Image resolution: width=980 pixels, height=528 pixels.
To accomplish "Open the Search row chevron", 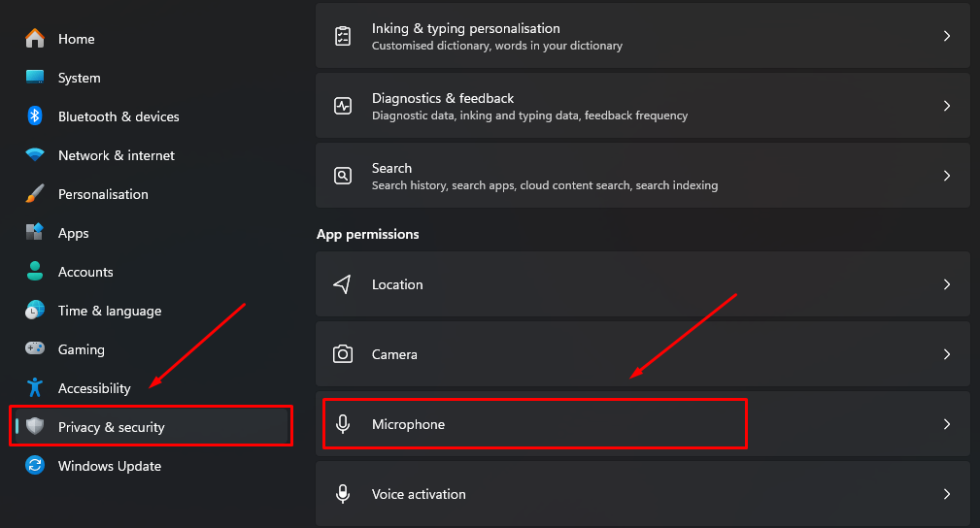I will click(x=947, y=176).
